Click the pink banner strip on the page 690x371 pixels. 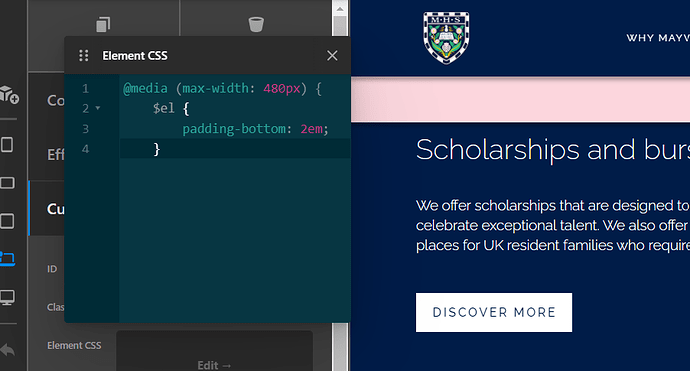[520, 99]
